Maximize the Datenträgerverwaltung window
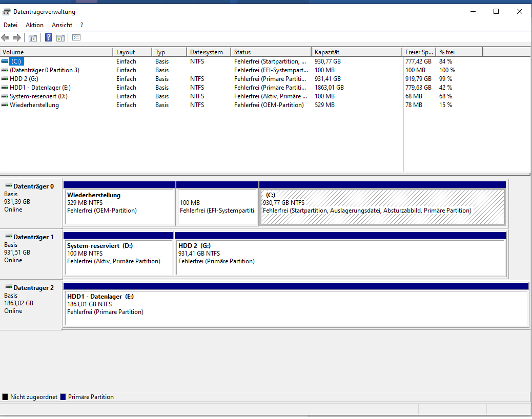This screenshot has height=419, width=532. point(496,12)
